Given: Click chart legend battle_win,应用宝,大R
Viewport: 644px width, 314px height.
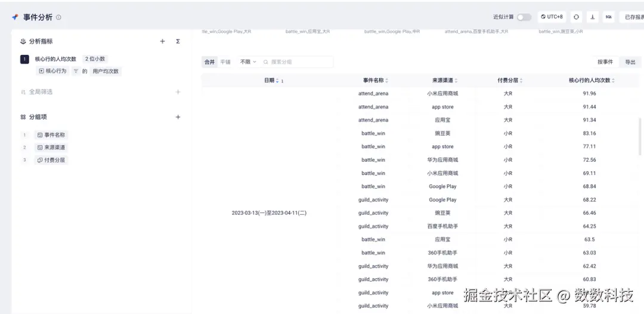Looking at the screenshot, I should [x=307, y=31].
